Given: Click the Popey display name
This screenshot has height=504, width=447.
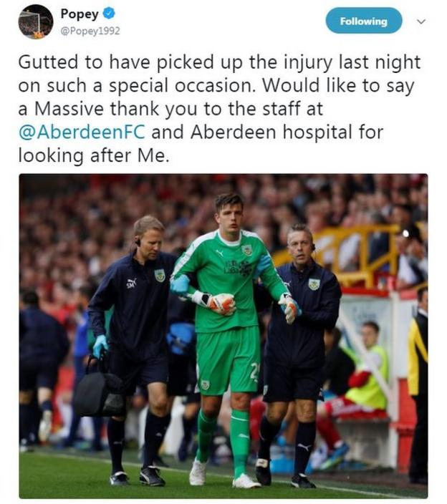Looking at the screenshot, I should [80, 14].
